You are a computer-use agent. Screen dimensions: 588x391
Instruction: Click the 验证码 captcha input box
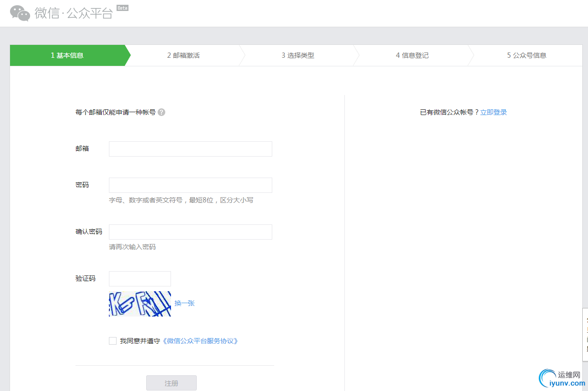(x=140, y=279)
